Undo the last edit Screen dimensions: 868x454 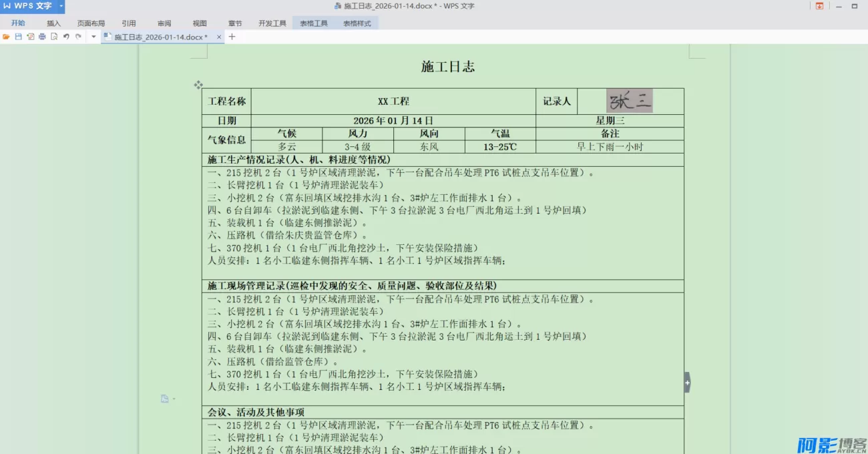(x=65, y=37)
